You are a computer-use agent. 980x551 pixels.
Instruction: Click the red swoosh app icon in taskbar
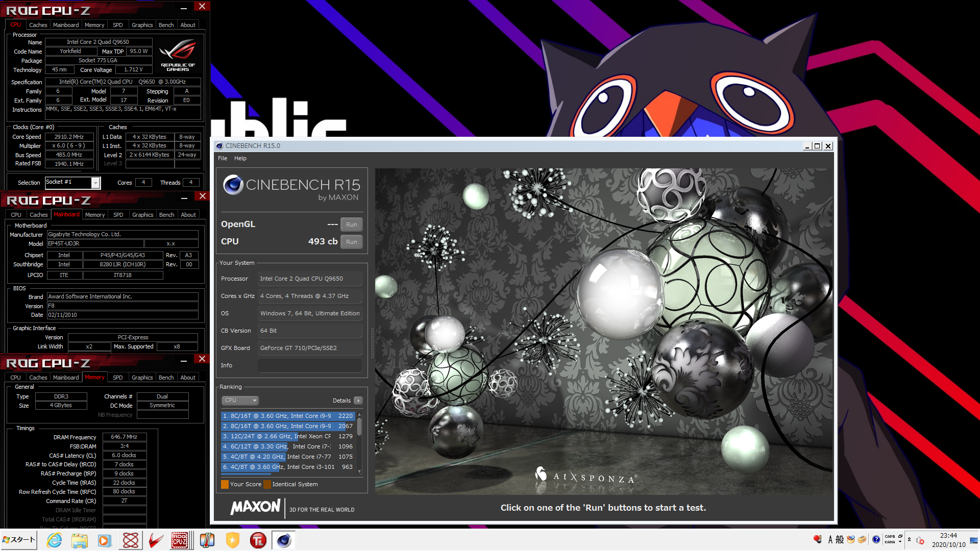point(156,540)
